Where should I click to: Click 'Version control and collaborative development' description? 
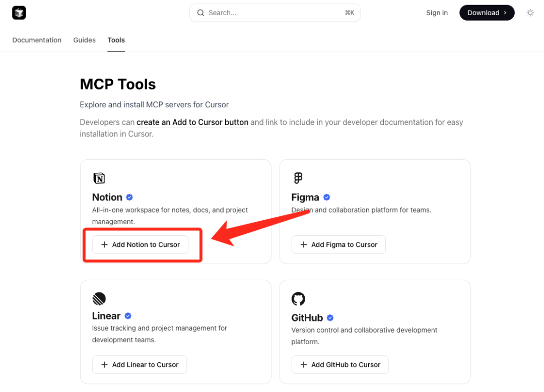point(364,336)
